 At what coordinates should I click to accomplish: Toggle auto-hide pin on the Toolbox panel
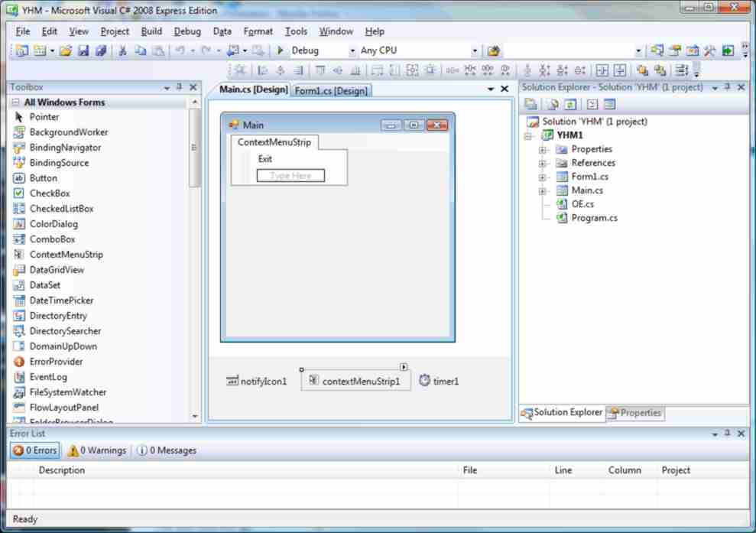180,87
